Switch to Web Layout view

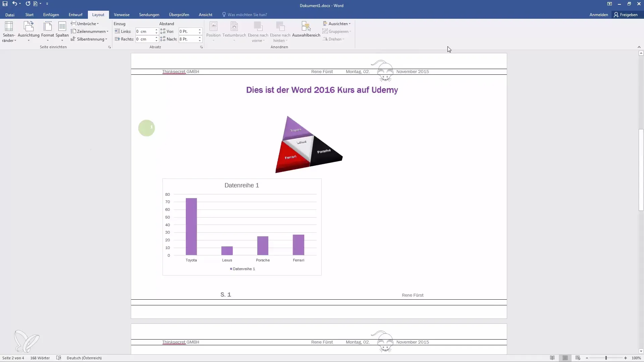pos(578,358)
